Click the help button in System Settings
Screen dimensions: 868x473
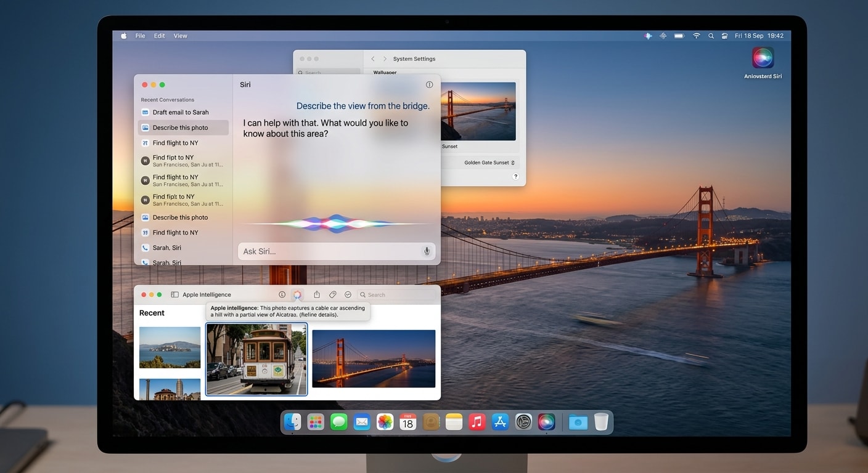click(x=515, y=177)
